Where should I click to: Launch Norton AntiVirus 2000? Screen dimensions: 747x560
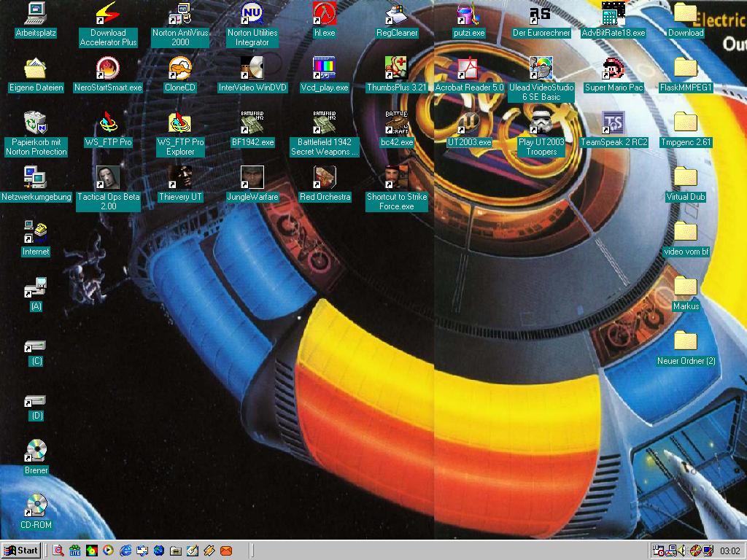click(x=180, y=24)
